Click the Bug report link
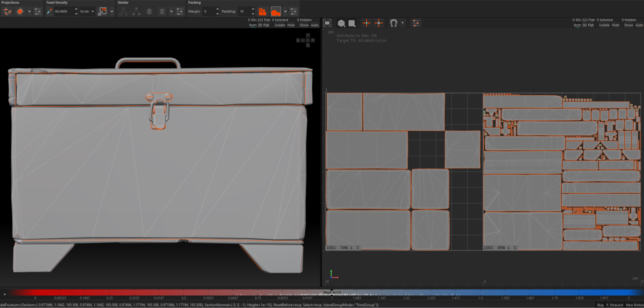Image resolution: width=644 pixels, height=308 pixels. tap(600, 305)
